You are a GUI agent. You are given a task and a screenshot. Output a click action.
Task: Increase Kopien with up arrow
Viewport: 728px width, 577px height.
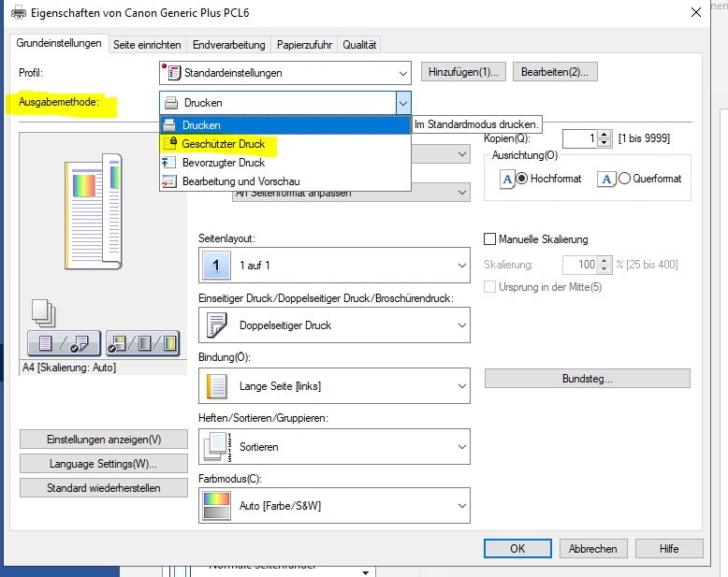pos(604,135)
